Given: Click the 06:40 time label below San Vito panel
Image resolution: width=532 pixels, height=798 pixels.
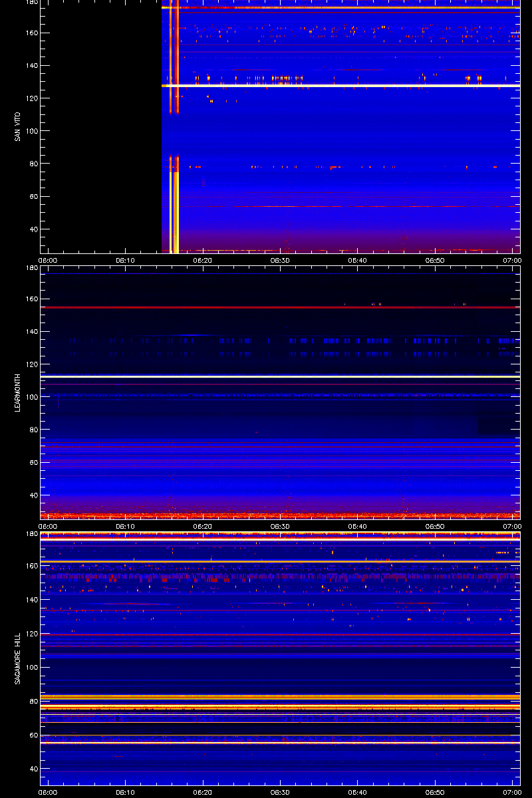Looking at the screenshot, I should tap(358, 260).
